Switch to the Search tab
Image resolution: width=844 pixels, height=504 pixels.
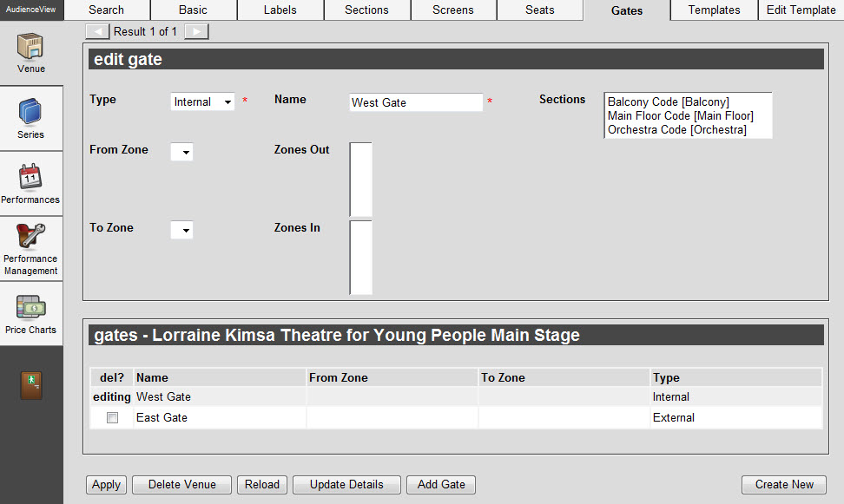[x=107, y=10]
